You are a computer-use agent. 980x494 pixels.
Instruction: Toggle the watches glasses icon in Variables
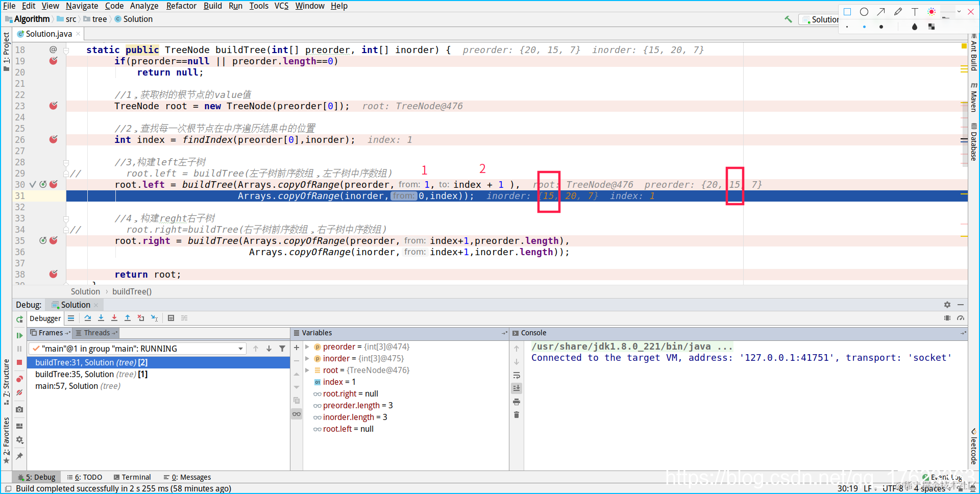(x=297, y=413)
